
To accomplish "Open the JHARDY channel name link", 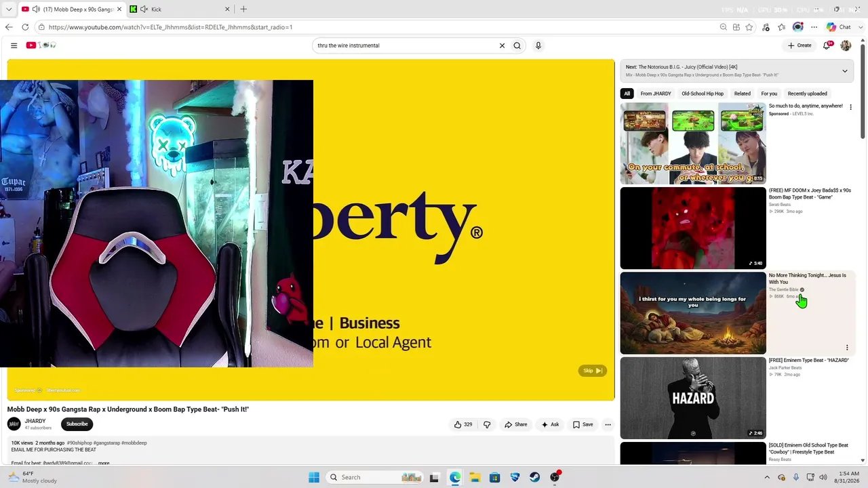I will (35, 422).
